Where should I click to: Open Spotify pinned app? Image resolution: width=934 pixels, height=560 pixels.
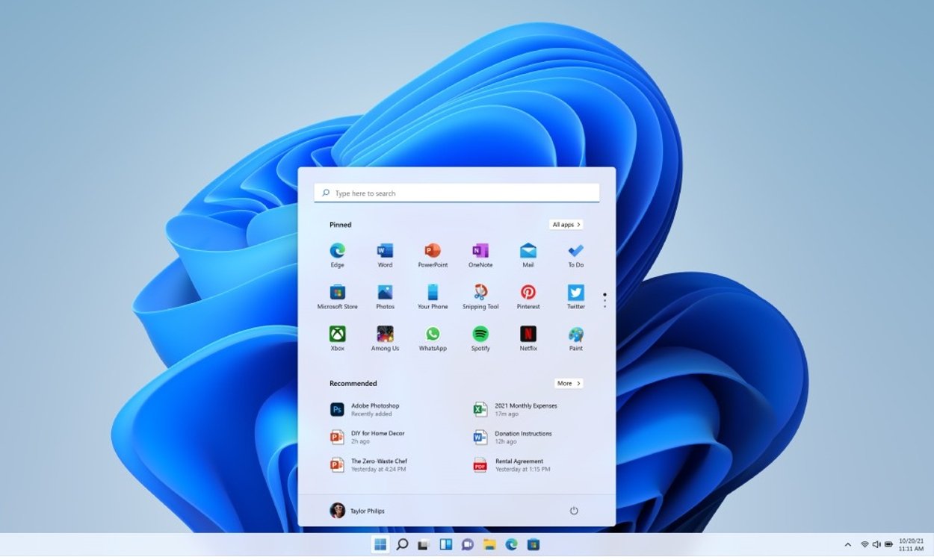(480, 339)
